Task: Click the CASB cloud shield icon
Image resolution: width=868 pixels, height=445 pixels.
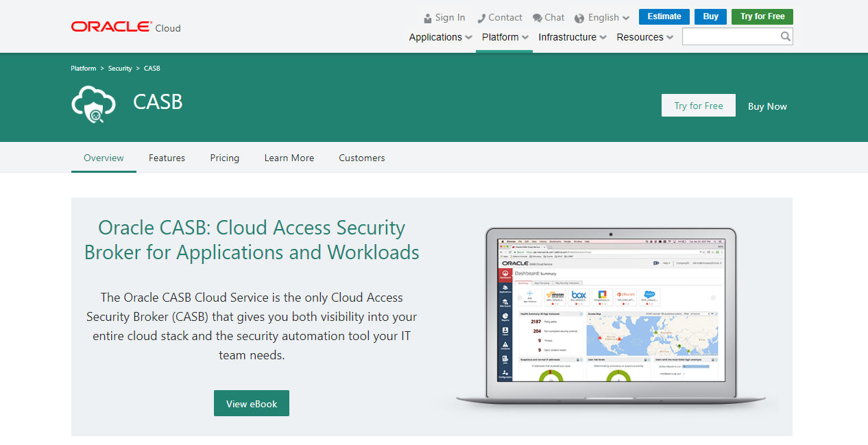Action: (x=95, y=104)
